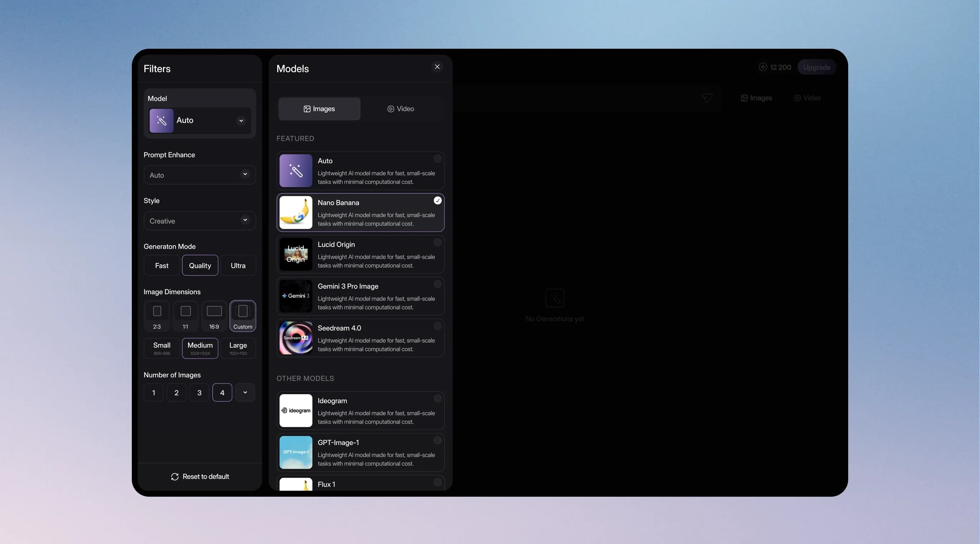Open the dimmed Images tab in background
This screenshot has width=980, height=544.
coord(756,98)
